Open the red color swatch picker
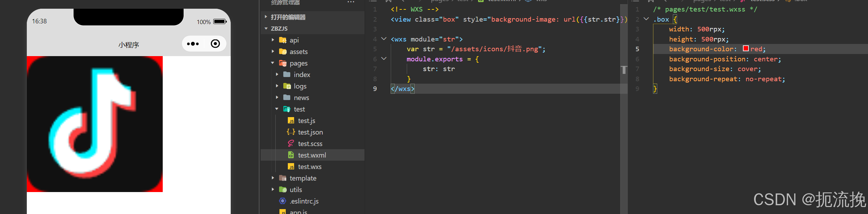 click(x=746, y=48)
